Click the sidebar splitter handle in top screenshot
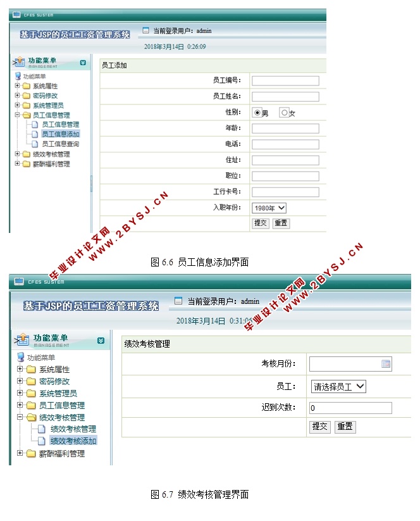 (91, 184)
